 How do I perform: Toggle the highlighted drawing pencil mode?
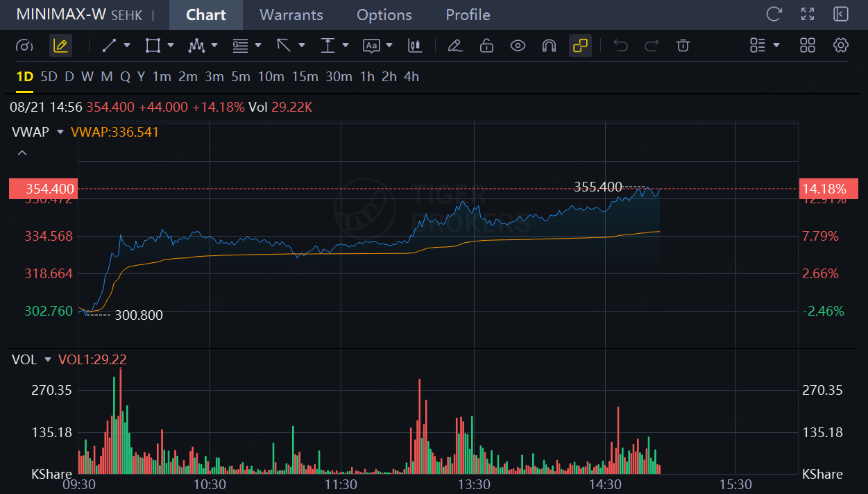(x=60, y=46)
